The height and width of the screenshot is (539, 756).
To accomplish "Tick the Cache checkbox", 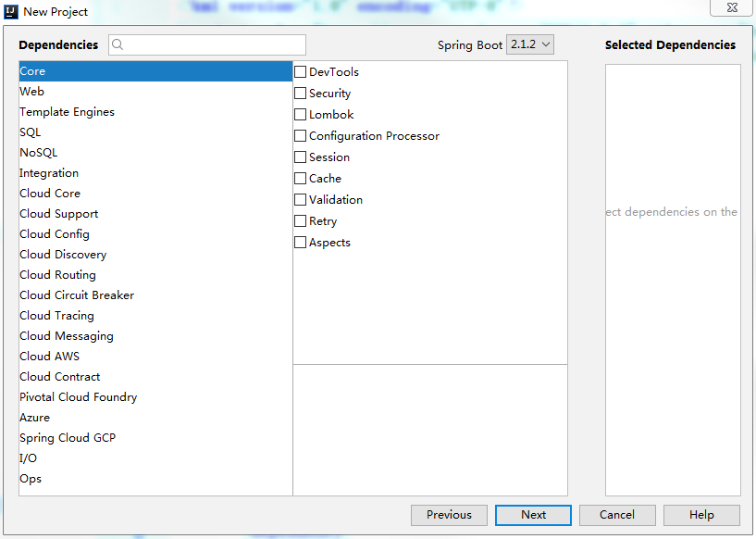I will coord(300,178).
